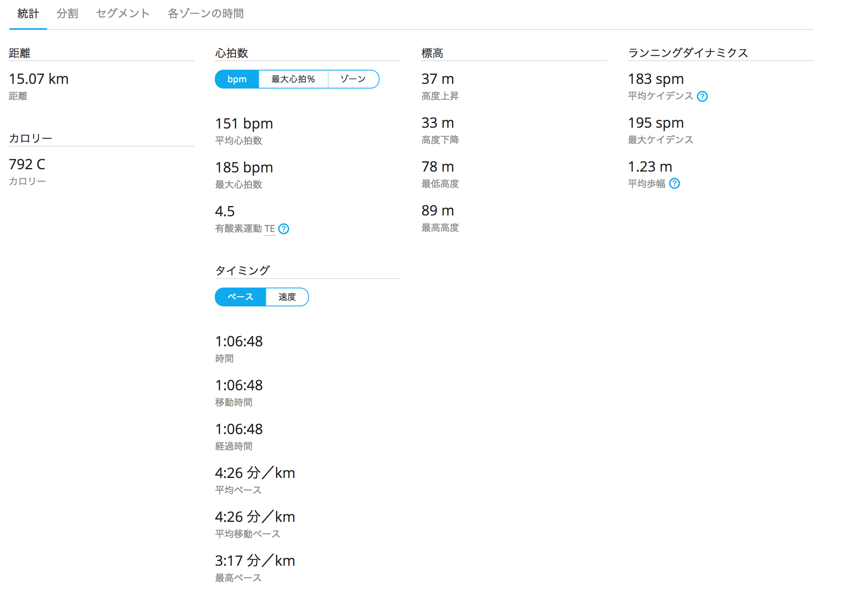Select the ペース timing toggle
Image resolution: width=868 pixels, height=601 pixels.
coord(240,297)
